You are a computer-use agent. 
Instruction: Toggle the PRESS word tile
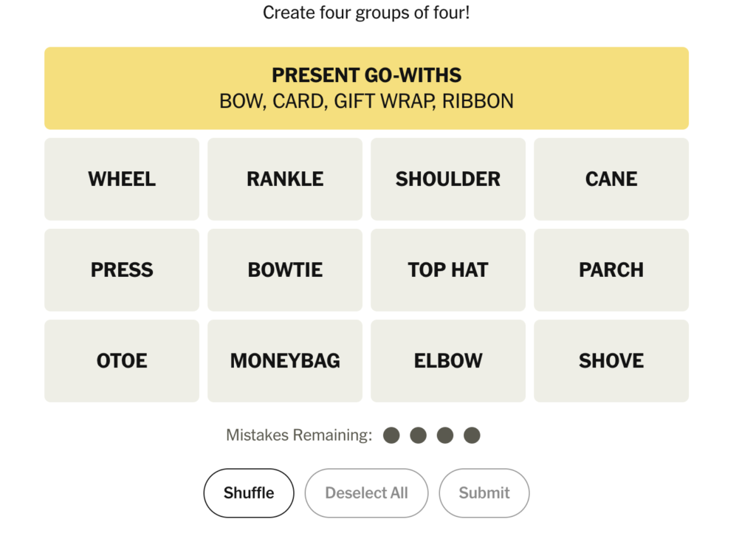click(122, 270)
